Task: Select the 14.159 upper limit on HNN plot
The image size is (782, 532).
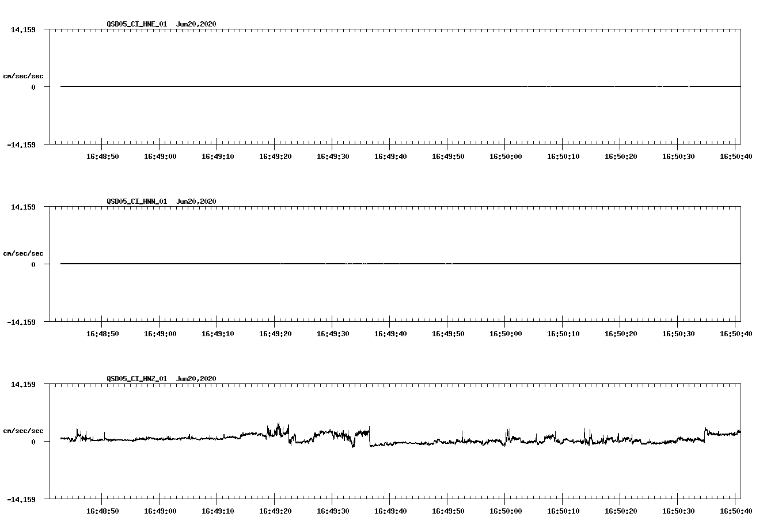Action: pos(24,207)
